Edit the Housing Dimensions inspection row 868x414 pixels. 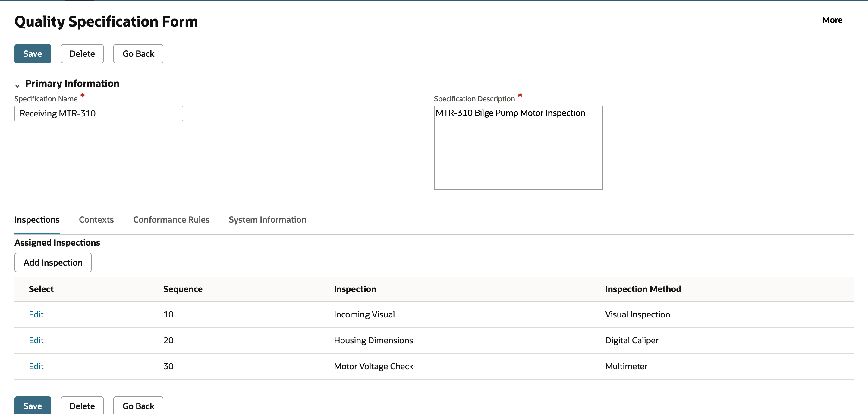pyautogui.click(x=36, y=340)
